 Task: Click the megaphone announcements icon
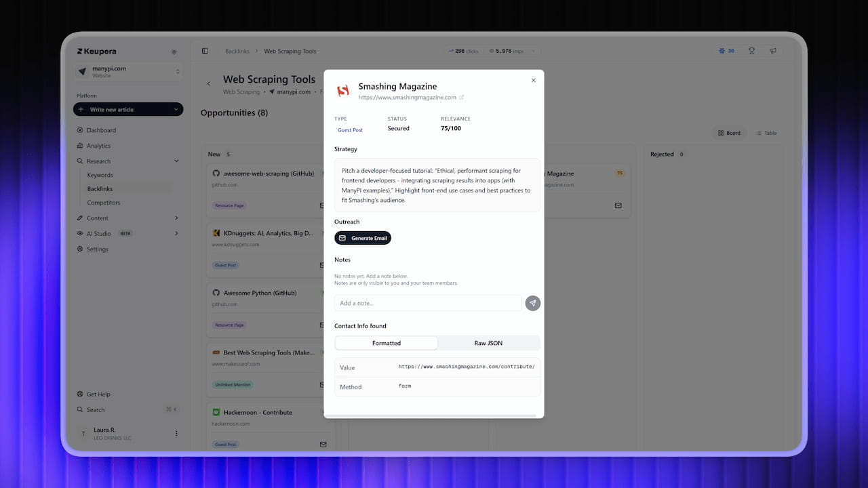click(x=773, y=52)
